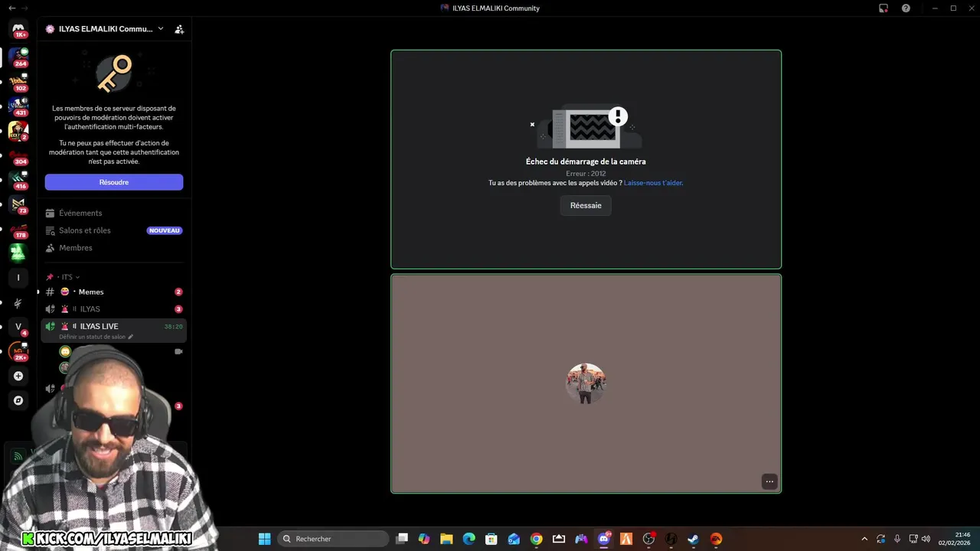Open the server icon with 178 badge

[x=18, y=229]
